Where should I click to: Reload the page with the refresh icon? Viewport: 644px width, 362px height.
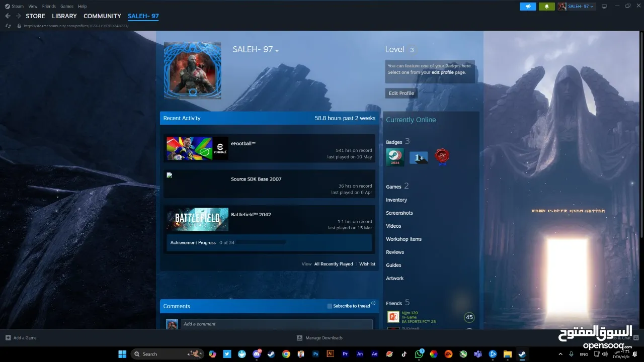tap(8, 26)
